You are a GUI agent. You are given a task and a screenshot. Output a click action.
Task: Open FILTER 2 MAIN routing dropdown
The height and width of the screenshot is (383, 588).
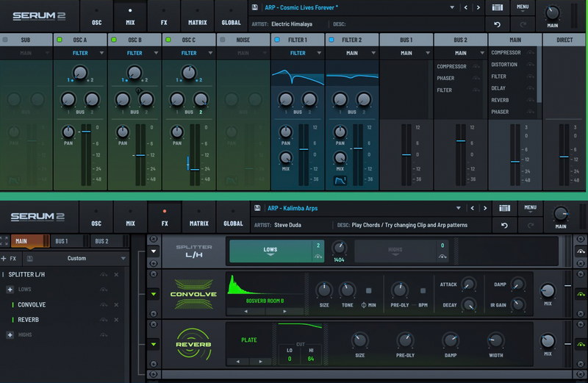coord(352,53)
